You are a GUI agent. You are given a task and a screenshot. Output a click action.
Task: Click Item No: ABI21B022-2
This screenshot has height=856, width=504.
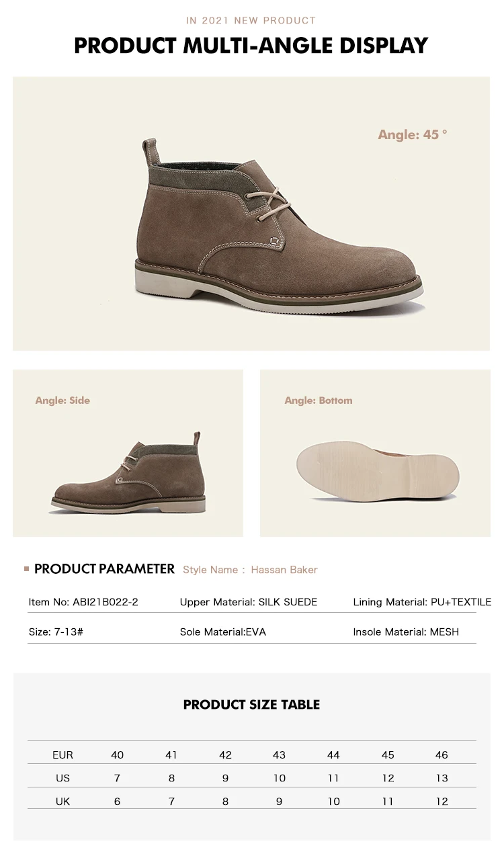pos(83,602)
